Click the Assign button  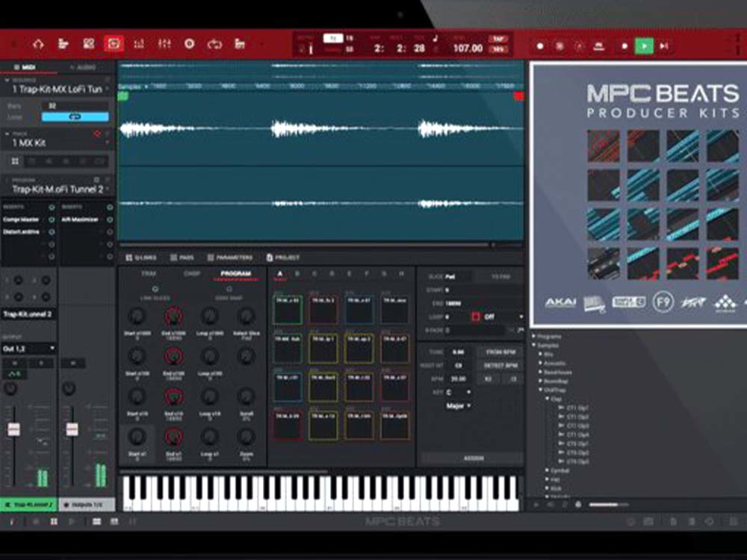(473, 458)
